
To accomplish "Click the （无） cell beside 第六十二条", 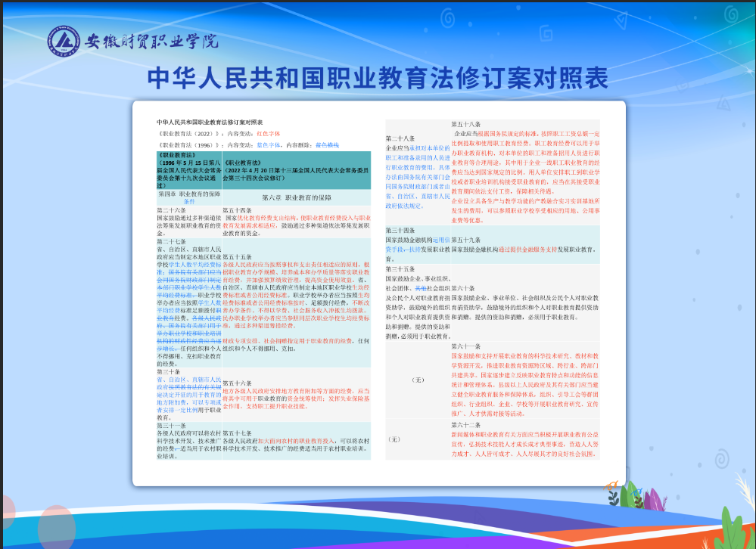I will point(394,439).
